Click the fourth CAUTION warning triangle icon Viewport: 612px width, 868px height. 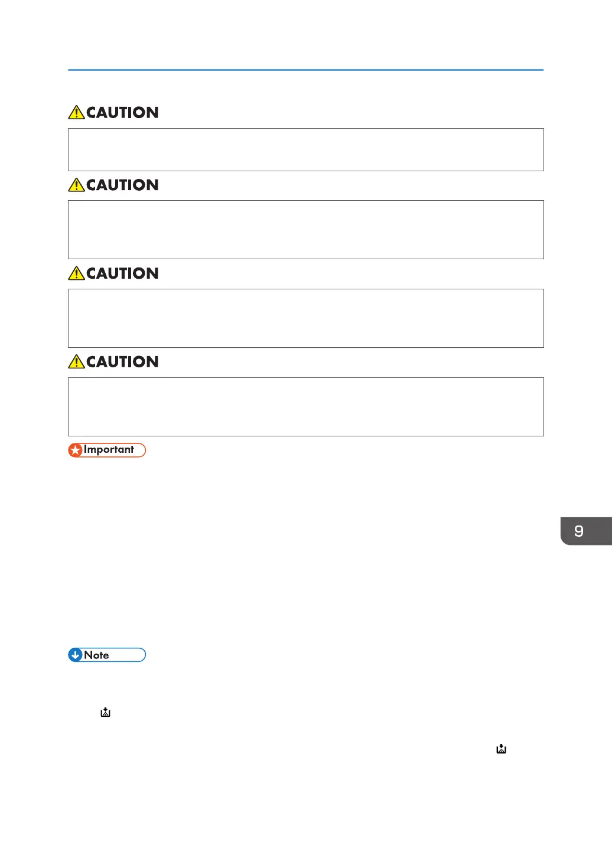76,361
